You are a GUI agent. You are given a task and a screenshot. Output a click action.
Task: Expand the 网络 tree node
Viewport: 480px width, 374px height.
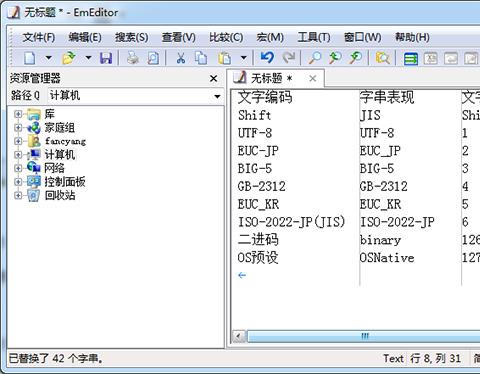pyautogui.click(x=18, y=168)
